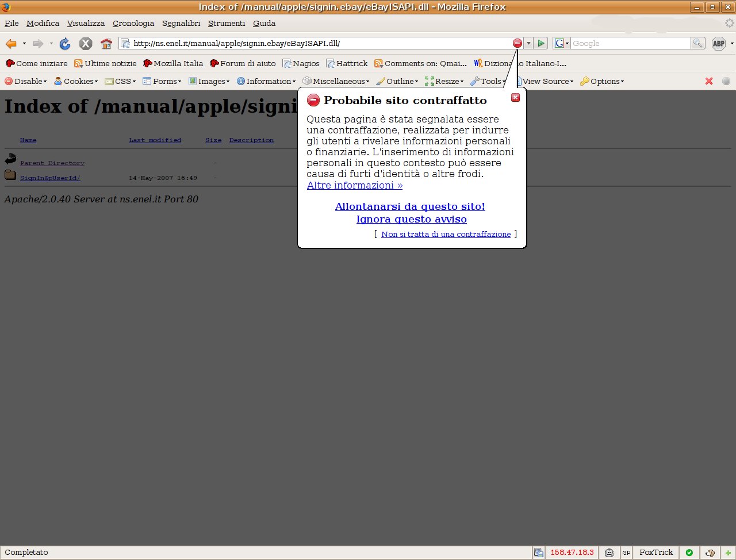Open the Tools dropdown in Web Developer toolbar

tap(488, 81)
